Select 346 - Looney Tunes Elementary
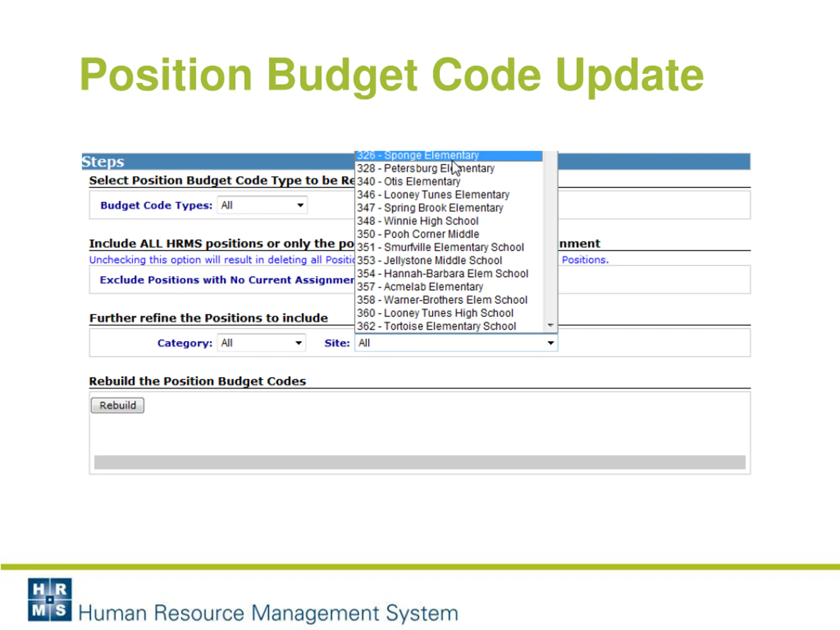Image resolution: width=840 pixels, height=630 pixels. point(449,195)
